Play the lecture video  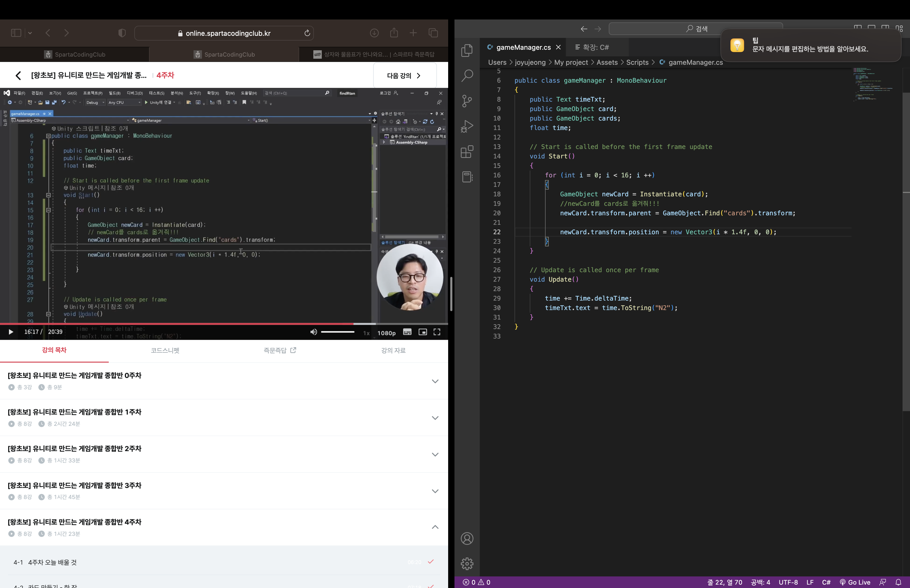click(11, 332)
